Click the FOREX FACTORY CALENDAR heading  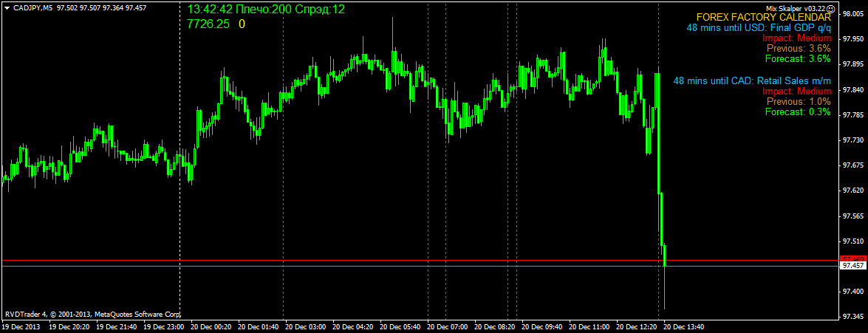(x=763, y=17)
